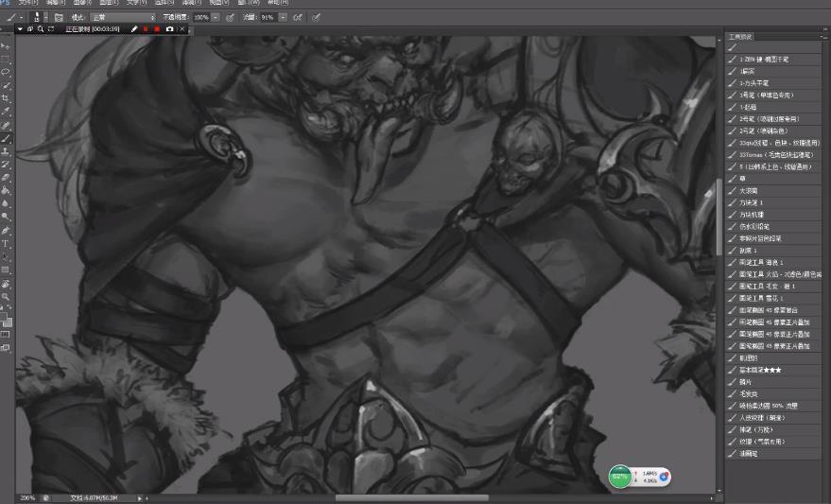Click the recorder's magnifier icon
Image resolution: width=831 pixels, height=504 pixels.
pyautogui.click(x=41, y=29)
